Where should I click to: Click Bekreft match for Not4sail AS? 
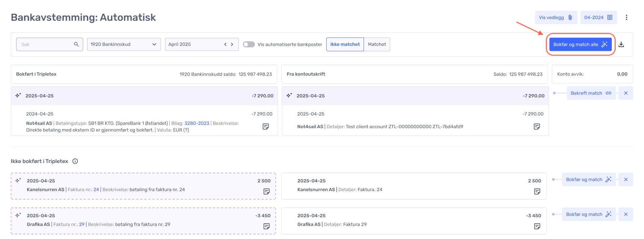pos(591,93)
